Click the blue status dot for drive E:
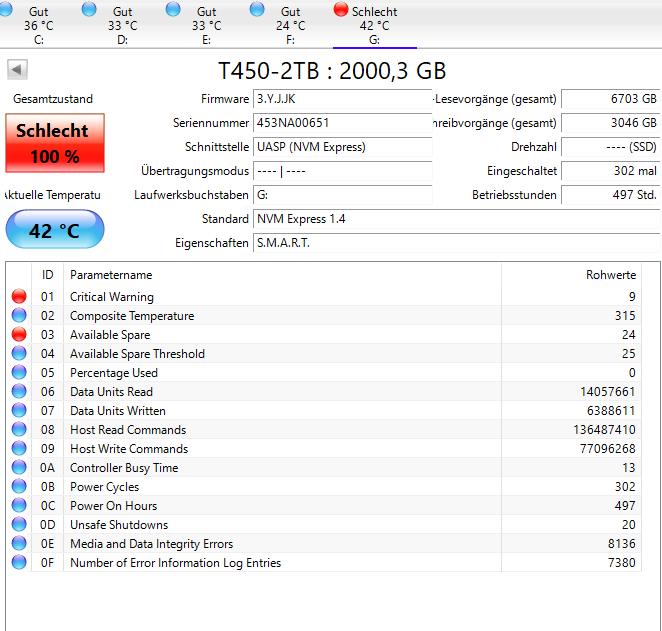The height and width of the screenshot is (631, 662). 173,9
